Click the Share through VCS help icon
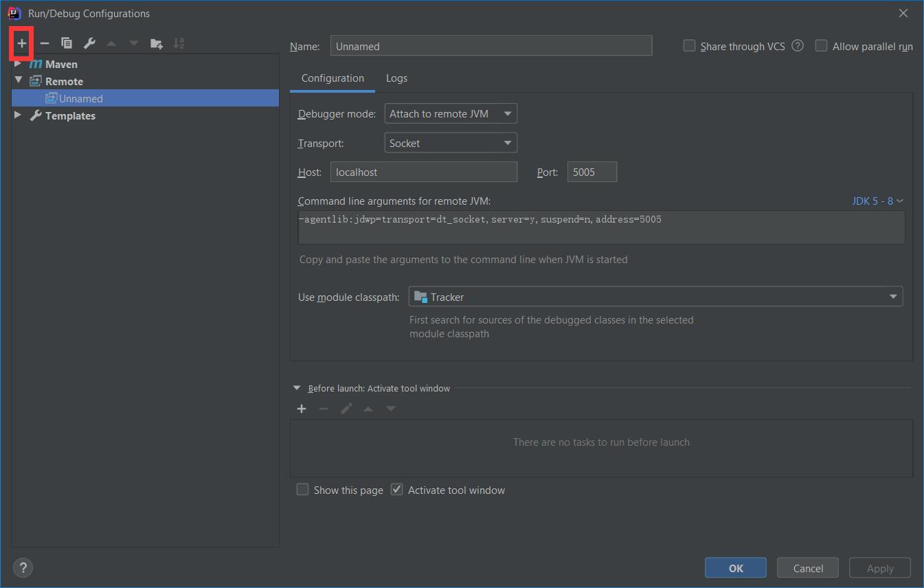This screenshot has width=924, height=588. pyautogui.click(x=798, y=46)
